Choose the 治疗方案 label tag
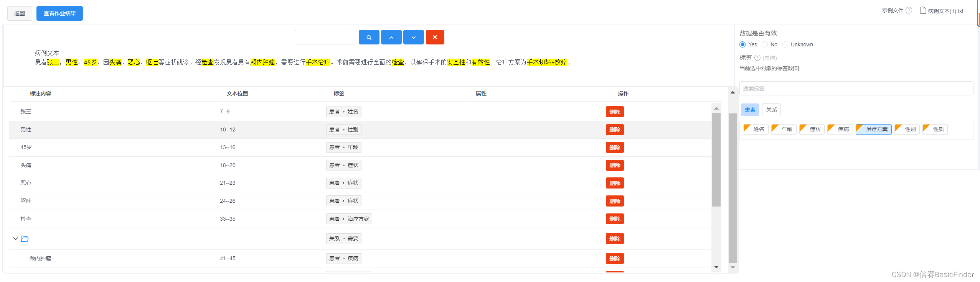980x282 pixels. (873, 130)
